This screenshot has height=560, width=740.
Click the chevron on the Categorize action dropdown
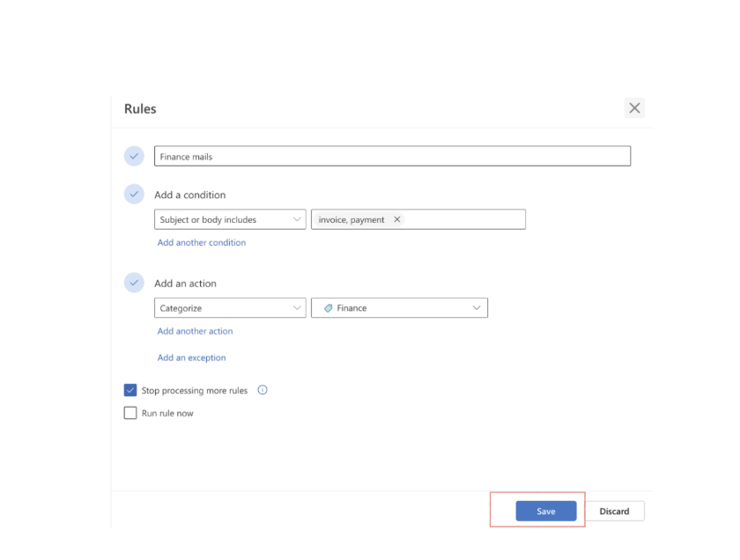[297, 307]
